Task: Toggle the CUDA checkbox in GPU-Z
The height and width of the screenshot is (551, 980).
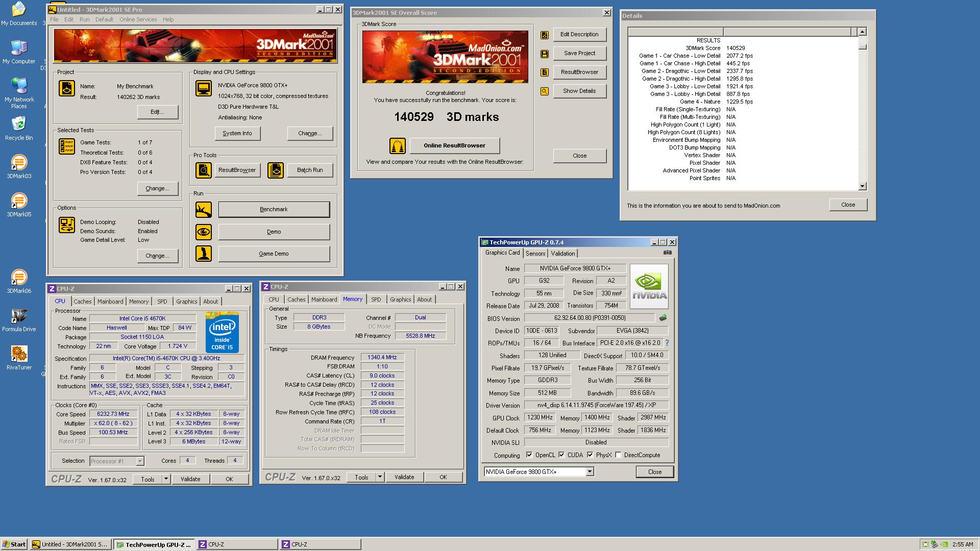Action: 561,455
